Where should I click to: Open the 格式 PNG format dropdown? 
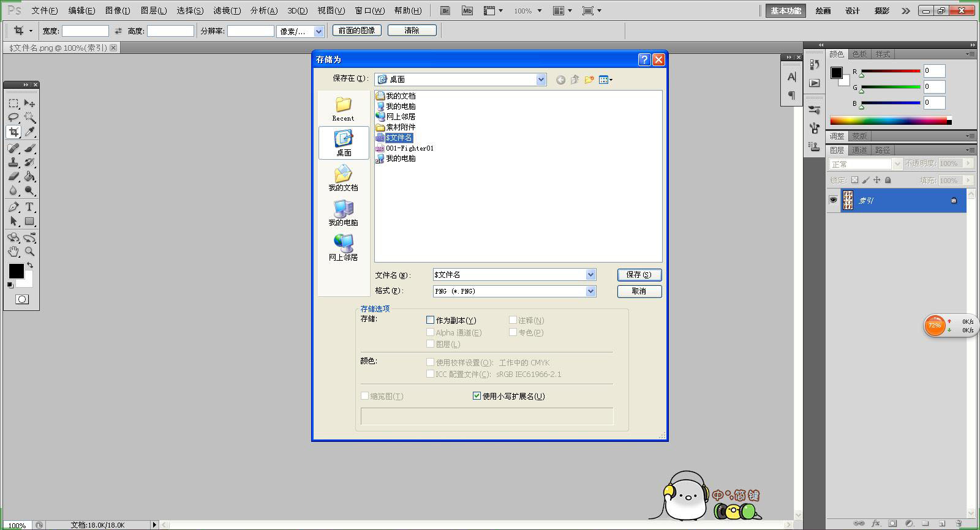click(590, 291)
